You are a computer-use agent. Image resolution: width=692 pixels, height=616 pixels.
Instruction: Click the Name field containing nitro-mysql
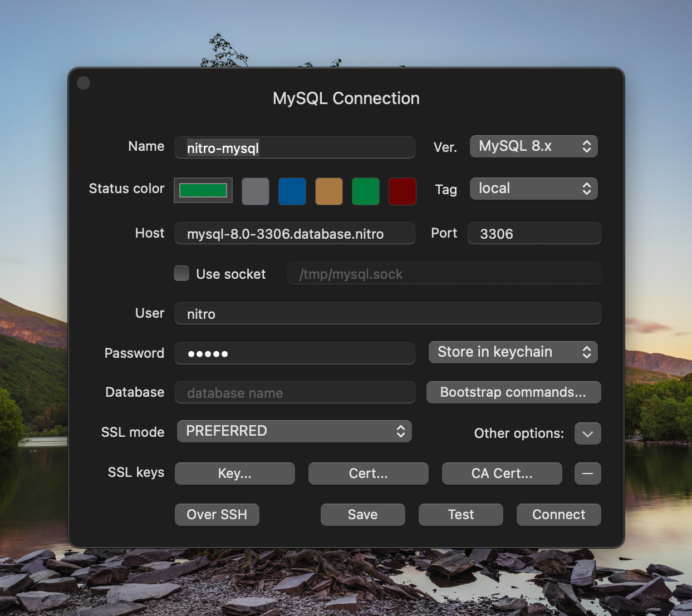pos(295,148)
